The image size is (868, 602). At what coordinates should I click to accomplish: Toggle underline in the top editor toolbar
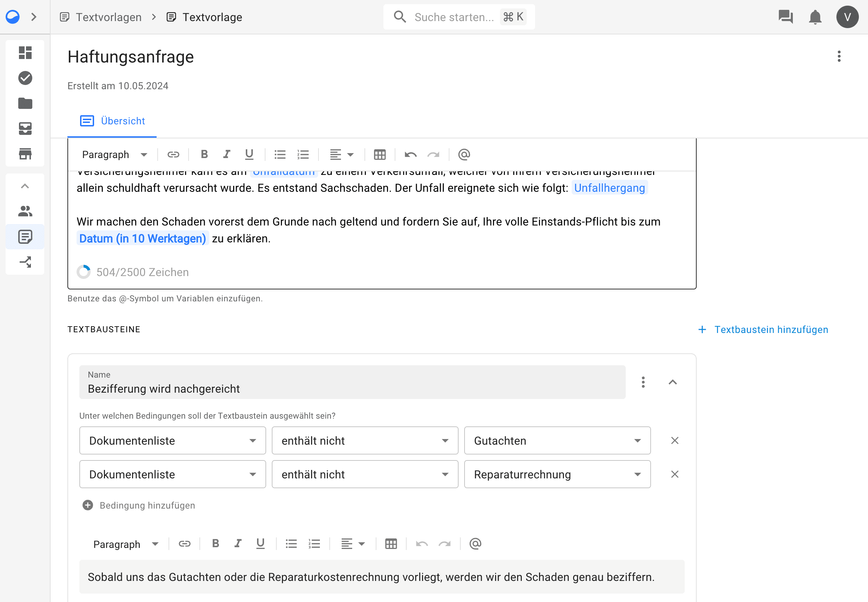coord(249,155)
